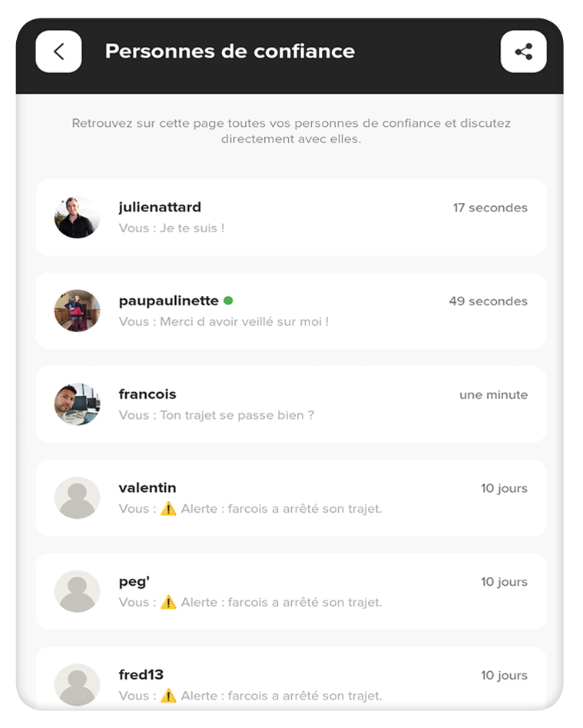Tap fred13's placeholder avatar icon
This screenshot has width=583, height=728.
coord(77,685)
